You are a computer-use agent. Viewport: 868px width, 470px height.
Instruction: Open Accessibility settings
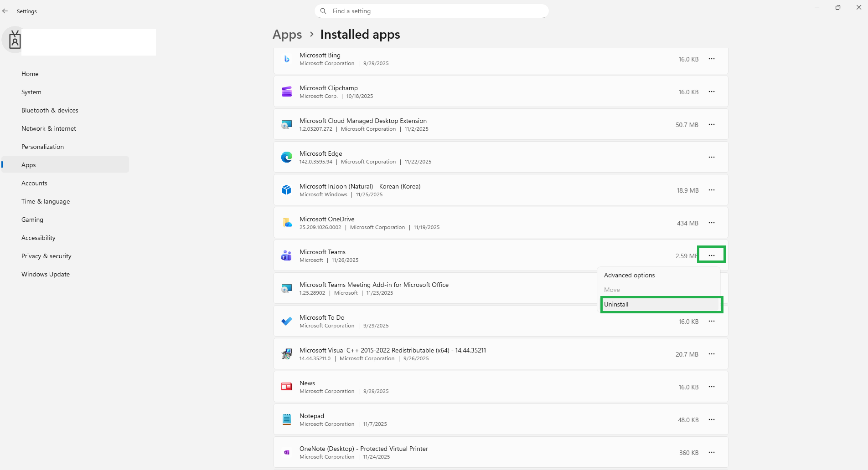tap(65, 238)
